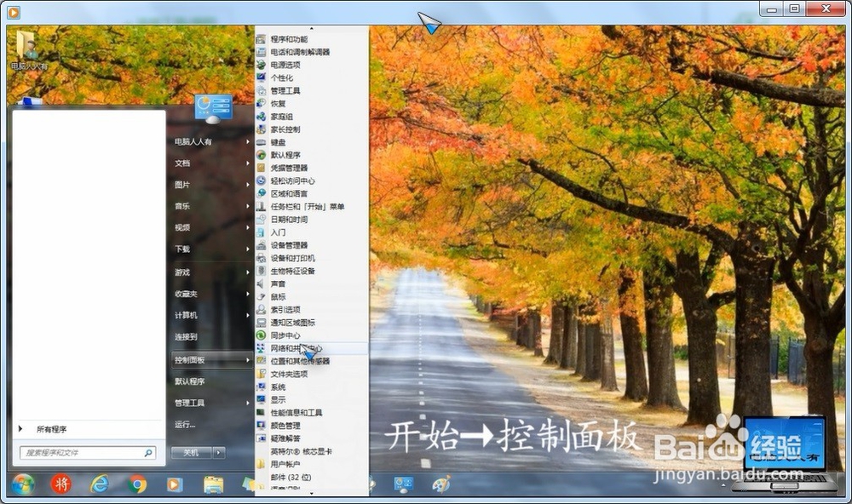Click the 搜索程序和文件 search field
Screen dimensions: 852x504
(x=88, y=452)
